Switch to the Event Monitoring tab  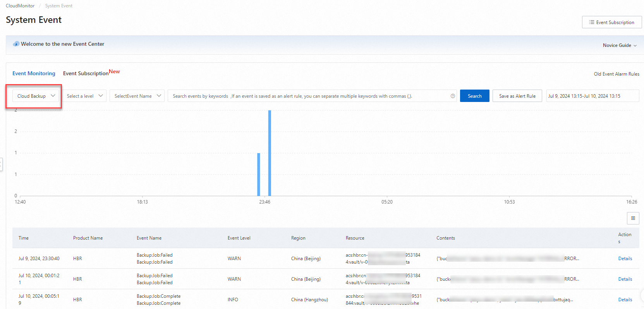[x=34, y=73]
